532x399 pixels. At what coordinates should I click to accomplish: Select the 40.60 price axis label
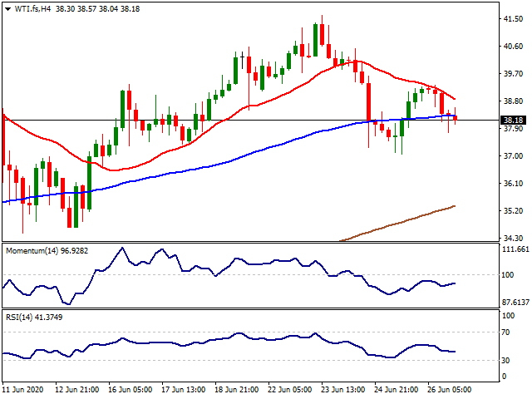(x=513, y=47)
